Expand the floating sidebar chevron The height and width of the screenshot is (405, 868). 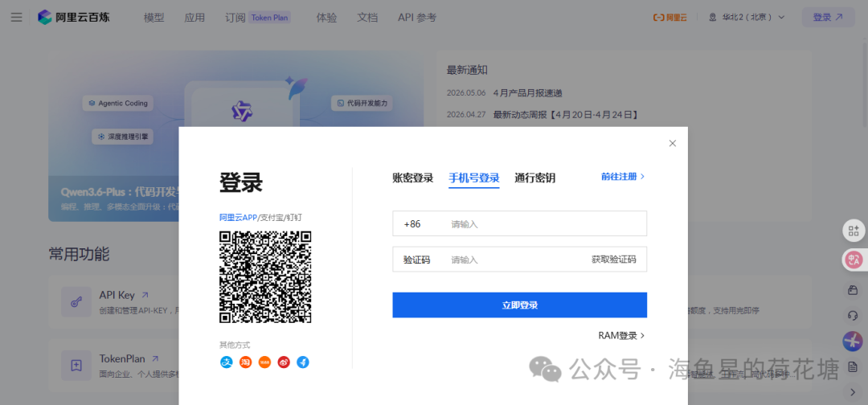click(853, 392)
